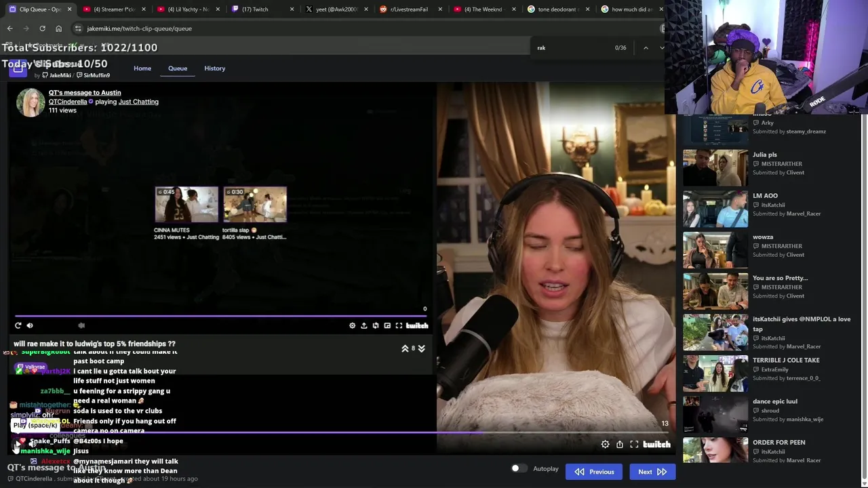This screenshot has width=868, height=488.
Task: Click the address bar URL jakemiki.me
Action: click(x=139, y=28)
